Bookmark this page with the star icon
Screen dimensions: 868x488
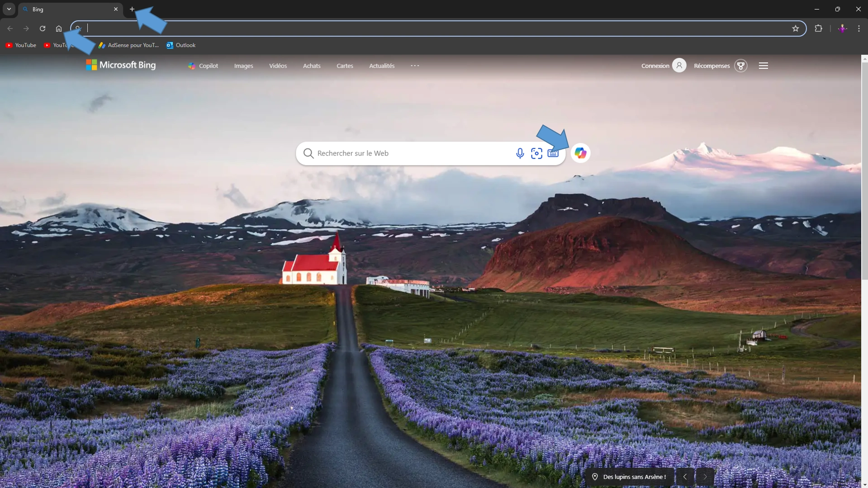click(795, 28)
